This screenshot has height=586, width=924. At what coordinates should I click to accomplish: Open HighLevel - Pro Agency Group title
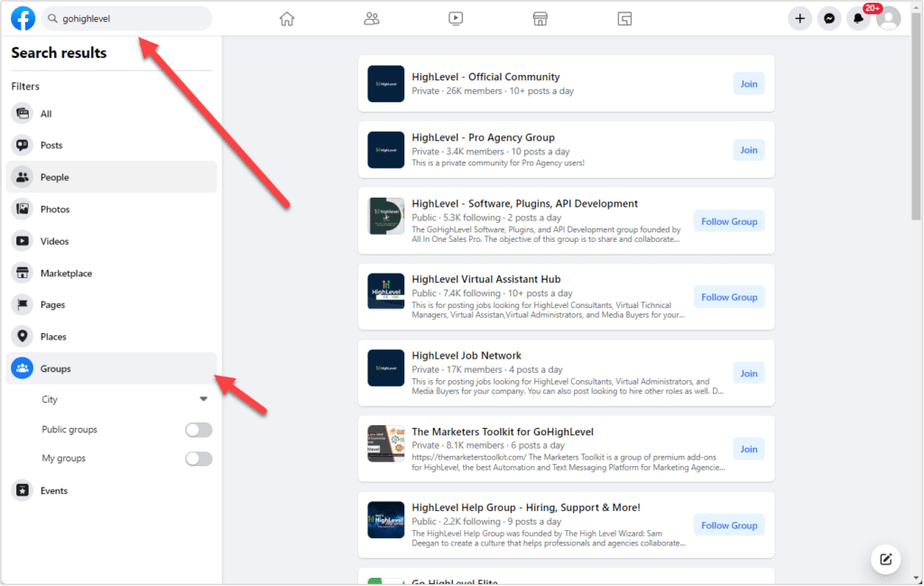click(484, 137)
